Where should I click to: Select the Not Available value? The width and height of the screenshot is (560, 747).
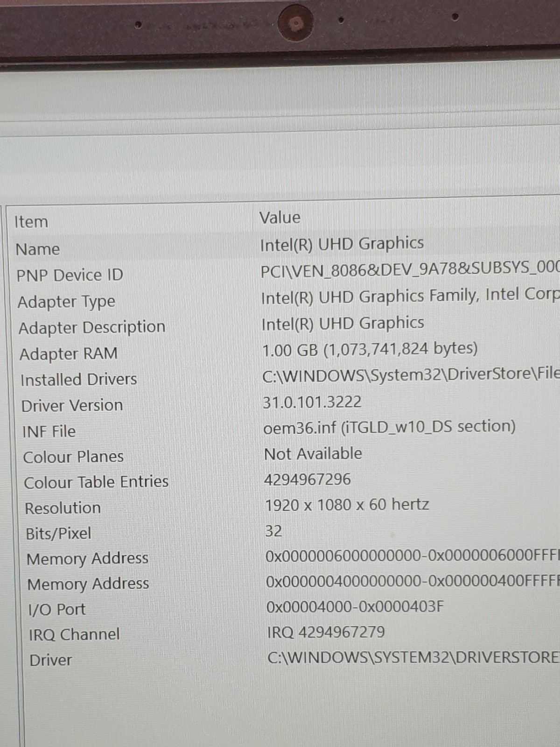pos(313,453)
